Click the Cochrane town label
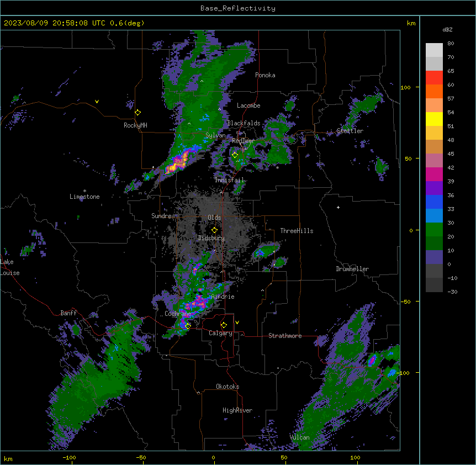This screenshot has height=465, width=476. click(x=178, y=314)
